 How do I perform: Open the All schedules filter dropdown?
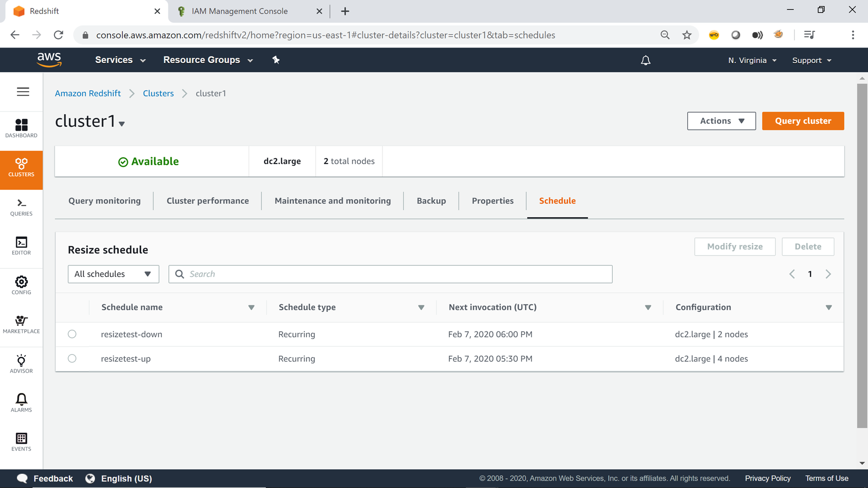[x=113, y=274]
